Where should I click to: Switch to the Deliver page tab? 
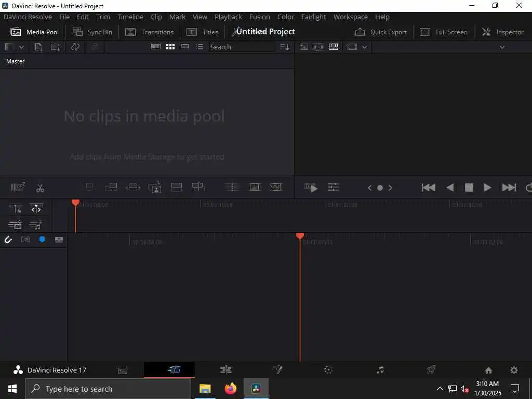pyautogui.click(x=431, y=370)
